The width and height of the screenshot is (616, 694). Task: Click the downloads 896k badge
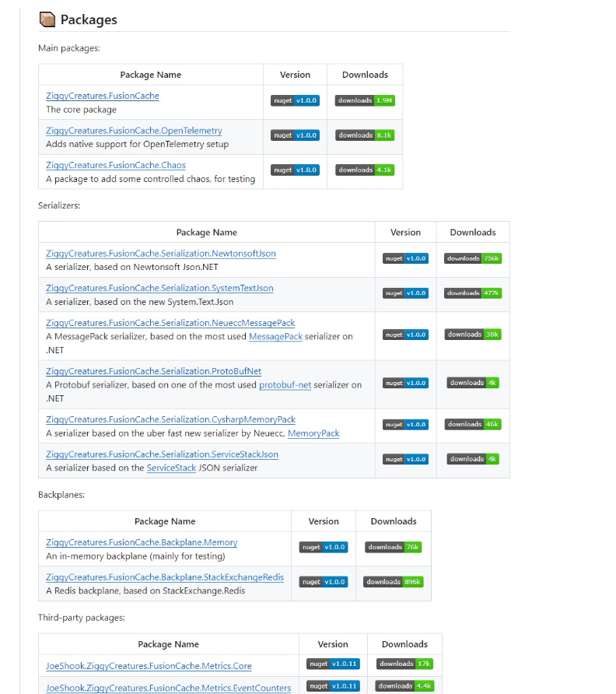393,582
